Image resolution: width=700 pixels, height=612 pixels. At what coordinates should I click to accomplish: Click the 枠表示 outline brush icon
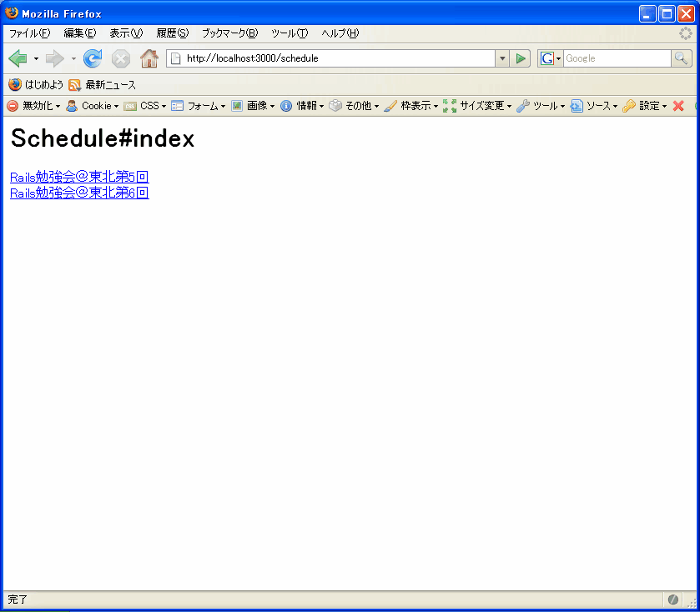pos(390,106)
